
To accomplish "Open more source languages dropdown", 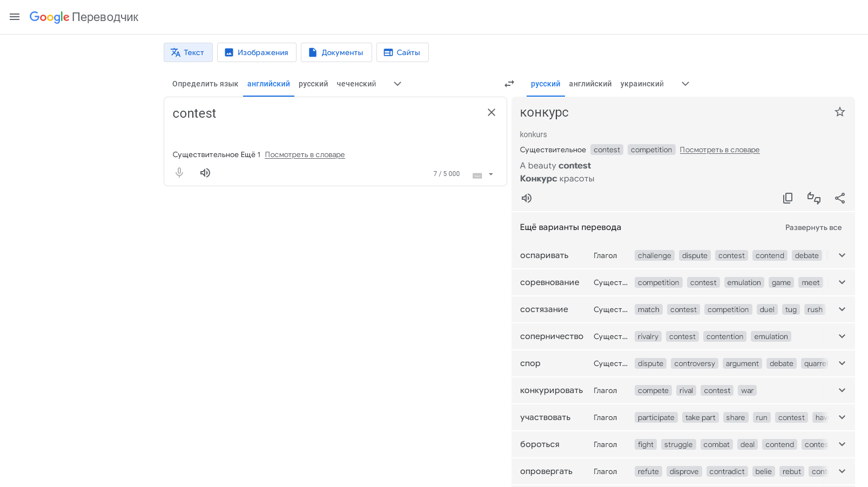I will [x=398, y=84].
